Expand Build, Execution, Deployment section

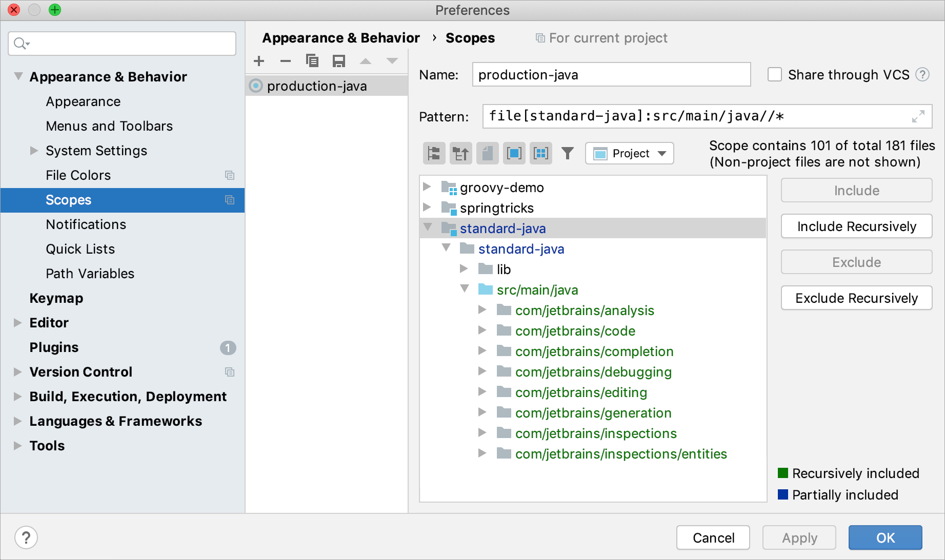coord(17,396)
